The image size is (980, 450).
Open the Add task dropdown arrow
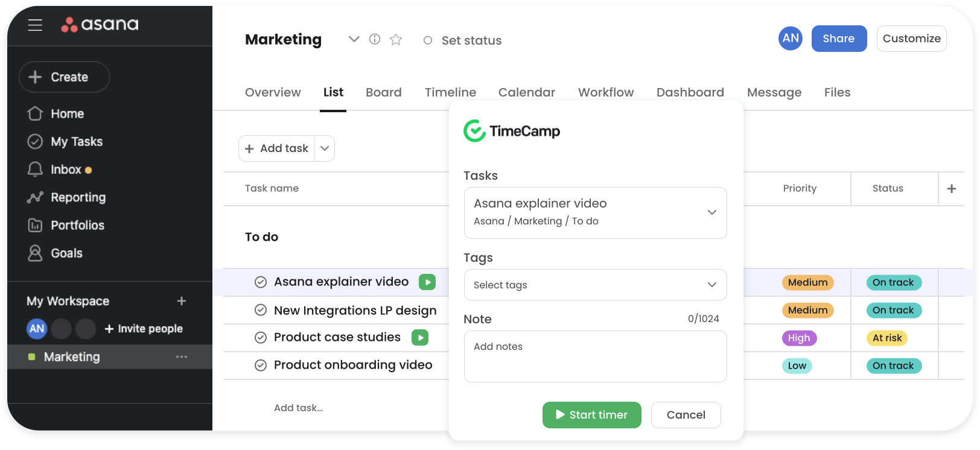[325, 148]
